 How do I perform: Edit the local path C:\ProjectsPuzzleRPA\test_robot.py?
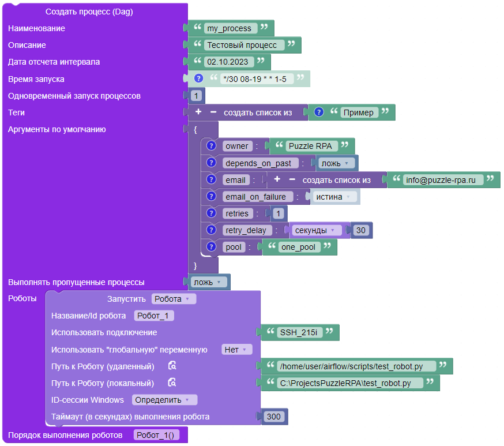(350, 383)
